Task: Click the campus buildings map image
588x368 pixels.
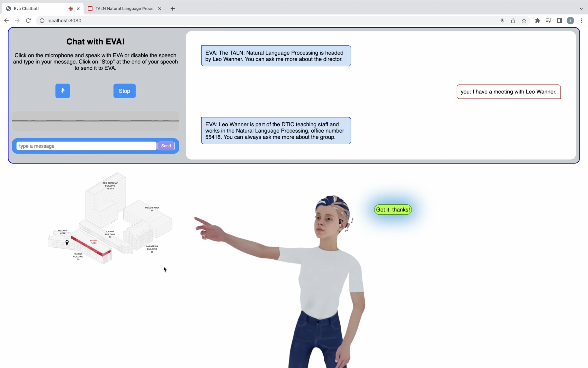Action: point(110,219)
